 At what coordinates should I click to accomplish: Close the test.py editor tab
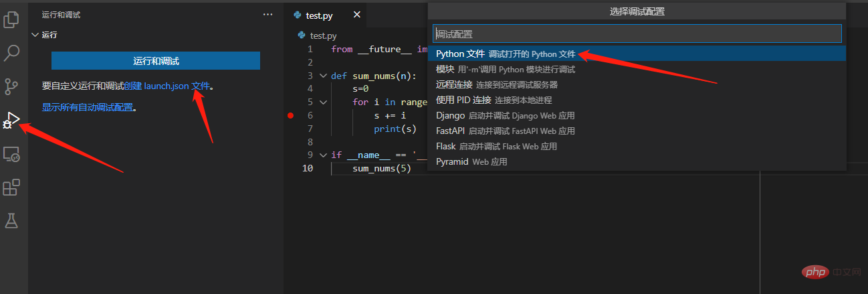click(356, 15)
